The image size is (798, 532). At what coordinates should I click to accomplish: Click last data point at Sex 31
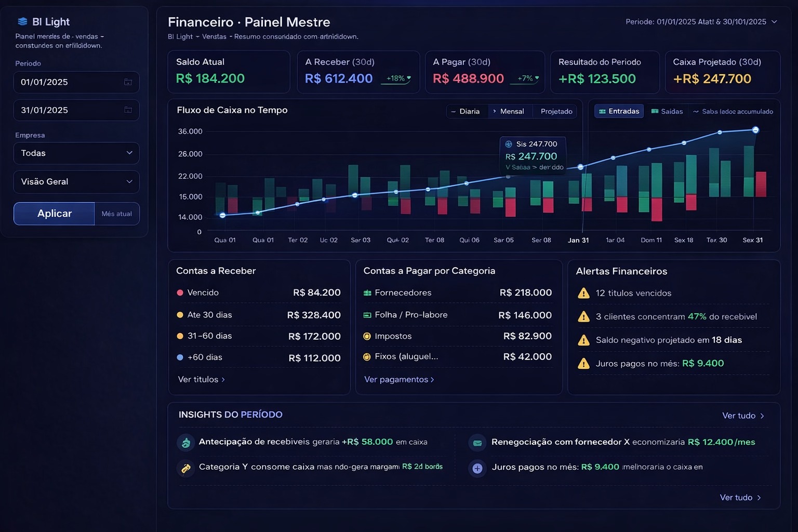pos(755,130)
